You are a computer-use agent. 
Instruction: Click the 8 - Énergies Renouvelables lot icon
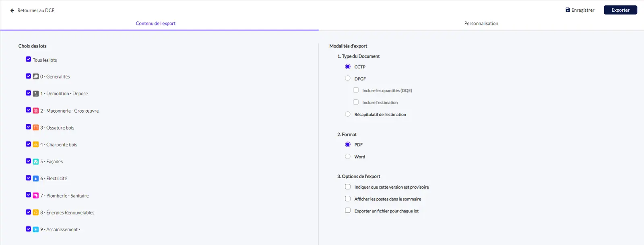[36, 212]
